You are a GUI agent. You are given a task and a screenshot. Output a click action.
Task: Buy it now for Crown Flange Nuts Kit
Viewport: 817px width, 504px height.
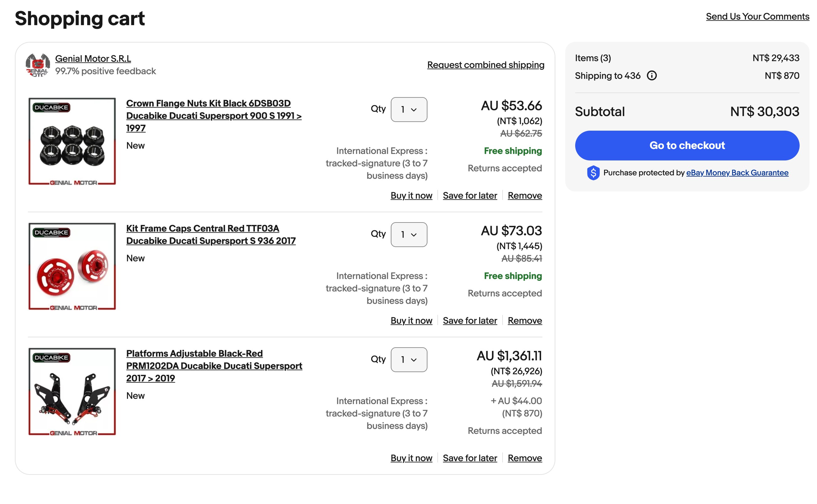[411, 195]
